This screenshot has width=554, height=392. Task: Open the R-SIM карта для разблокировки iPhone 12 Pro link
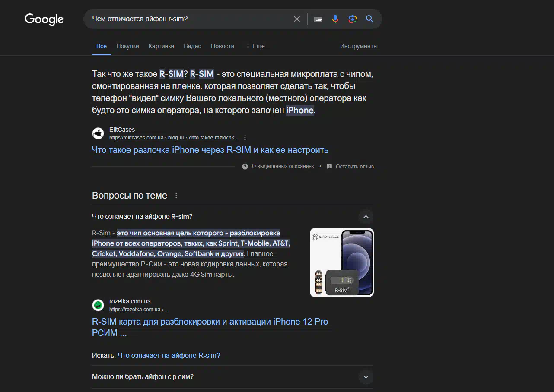coord(210,327)
